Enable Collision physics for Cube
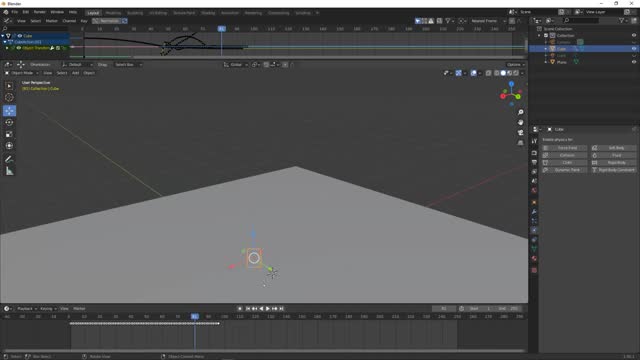This screenshot has height=360, width=640. (x=564, y=155)
